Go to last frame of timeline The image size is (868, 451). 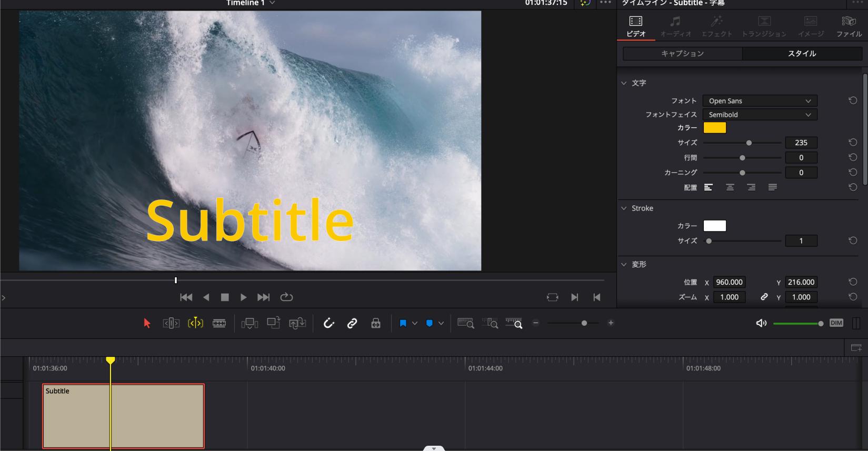tap(263, 297)
